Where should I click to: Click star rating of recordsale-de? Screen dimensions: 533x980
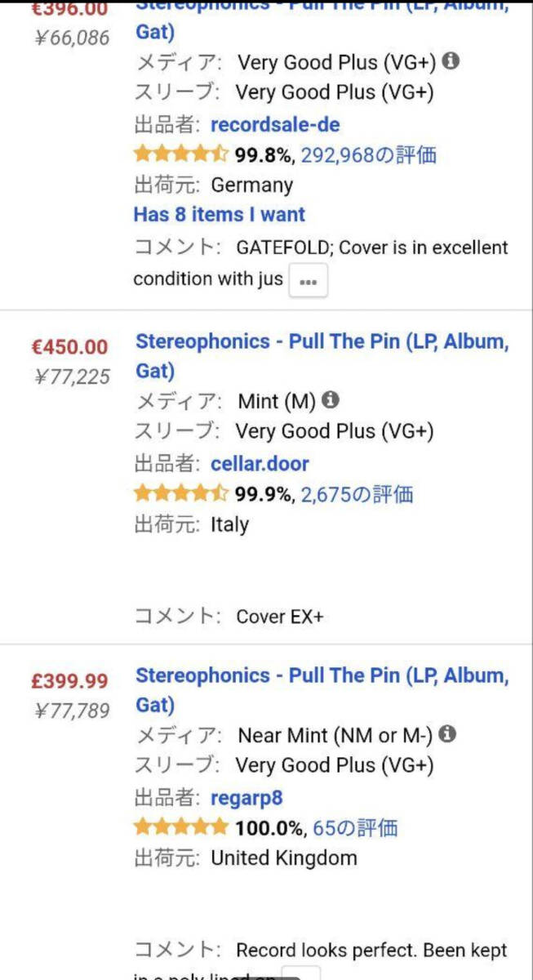pyautogui.click(x=181, y=154)
